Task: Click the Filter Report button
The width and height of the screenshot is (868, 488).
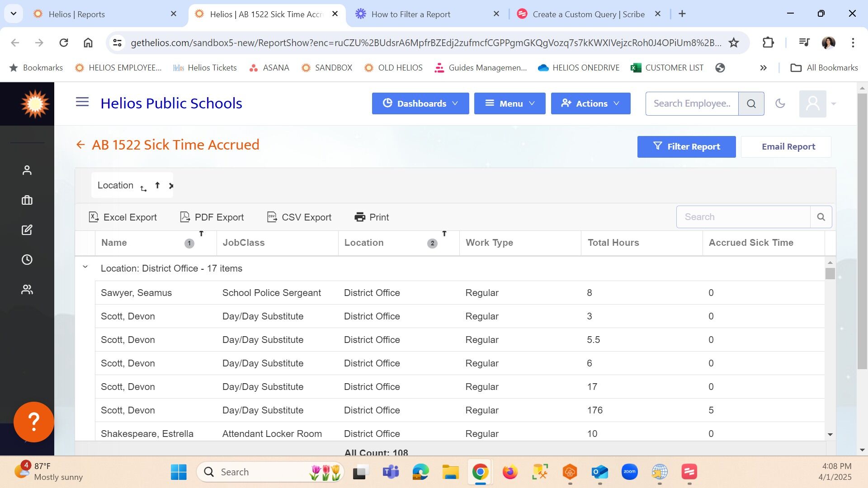Action: coord(686,147)
